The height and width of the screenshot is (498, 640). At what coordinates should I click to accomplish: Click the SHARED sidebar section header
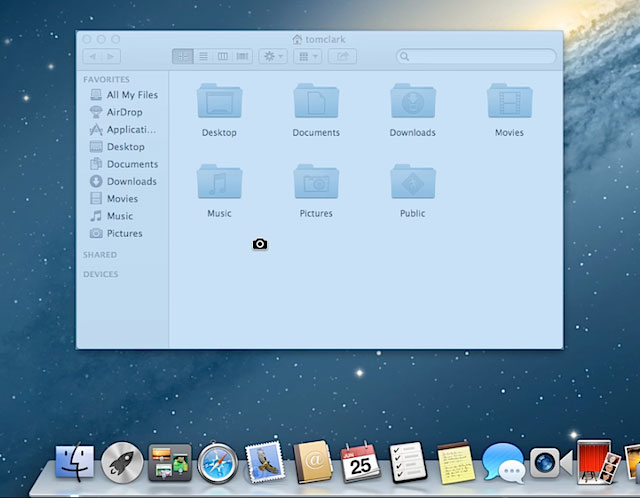point(100,255)
